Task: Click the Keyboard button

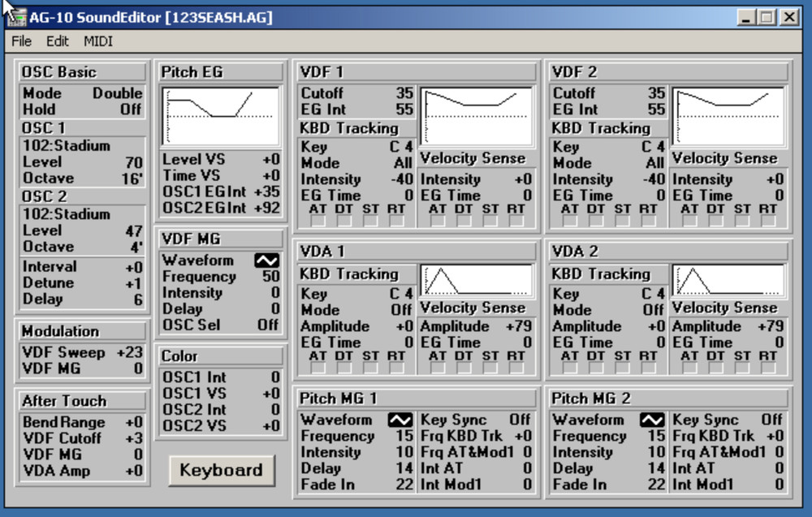Action: (x=221, y=470)
